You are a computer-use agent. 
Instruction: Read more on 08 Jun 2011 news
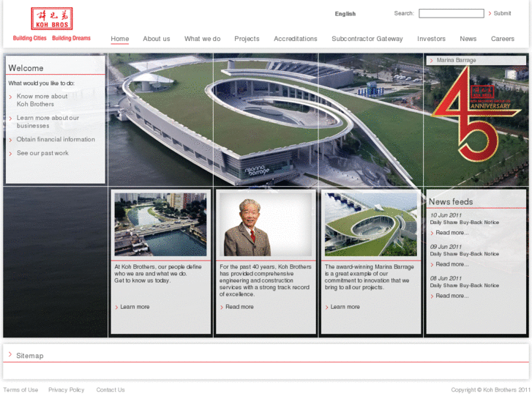[x=452, y=296]
